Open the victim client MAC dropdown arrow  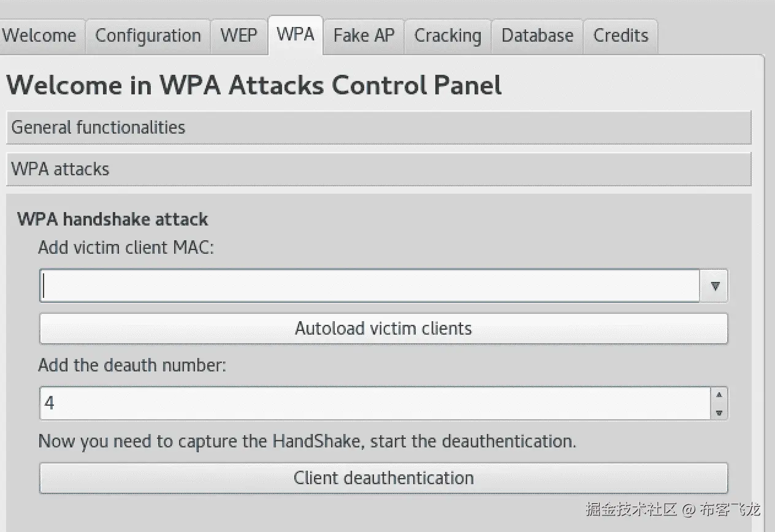pos(714,286)
